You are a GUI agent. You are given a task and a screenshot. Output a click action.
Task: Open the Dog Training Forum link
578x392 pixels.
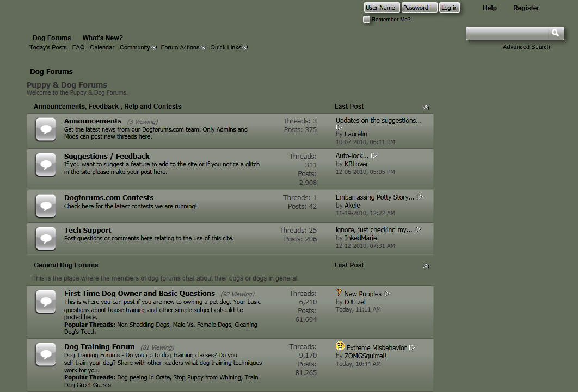(x=99, y=346)
